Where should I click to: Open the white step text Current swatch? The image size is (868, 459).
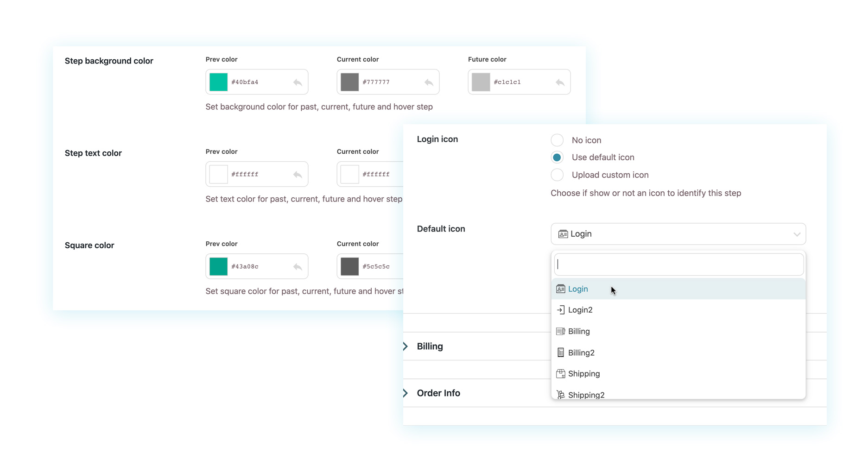click(x=349, y=174)
